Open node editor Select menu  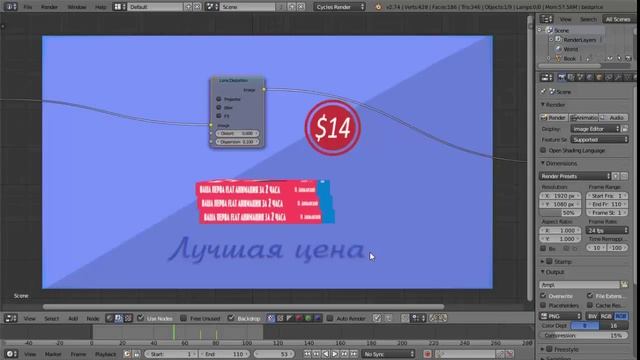[x=51, y=318]
